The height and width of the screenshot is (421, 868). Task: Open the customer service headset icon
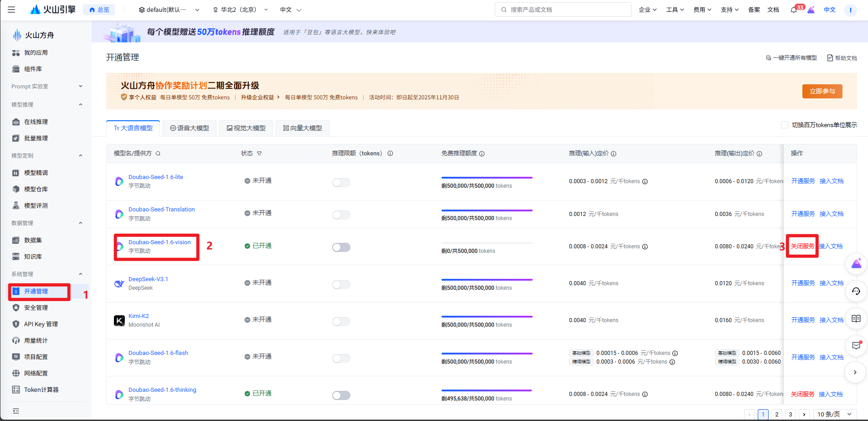856,291
